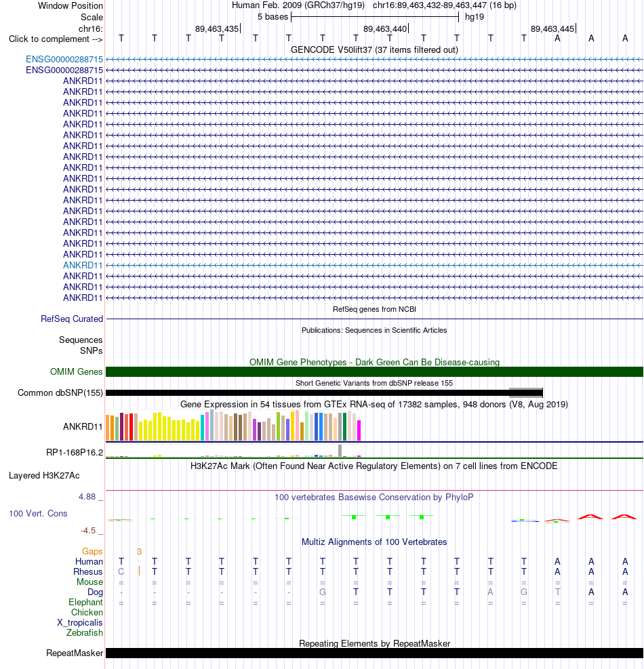Click the 'Click to complement -->' label

pos(56,39)
